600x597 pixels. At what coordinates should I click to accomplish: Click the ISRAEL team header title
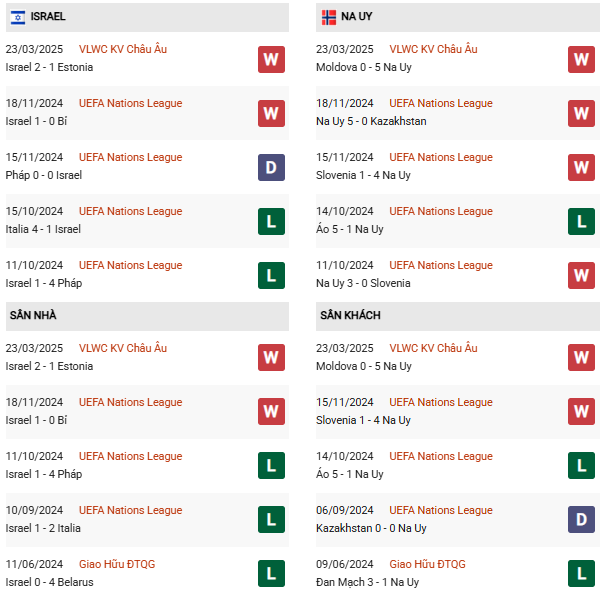click(48, 16)
